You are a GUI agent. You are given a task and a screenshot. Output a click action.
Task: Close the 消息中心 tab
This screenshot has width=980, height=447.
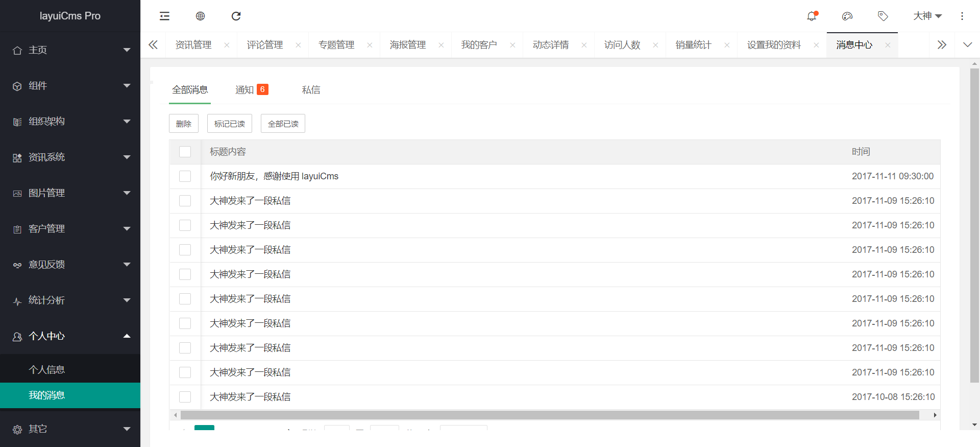[x=888, y=45]
